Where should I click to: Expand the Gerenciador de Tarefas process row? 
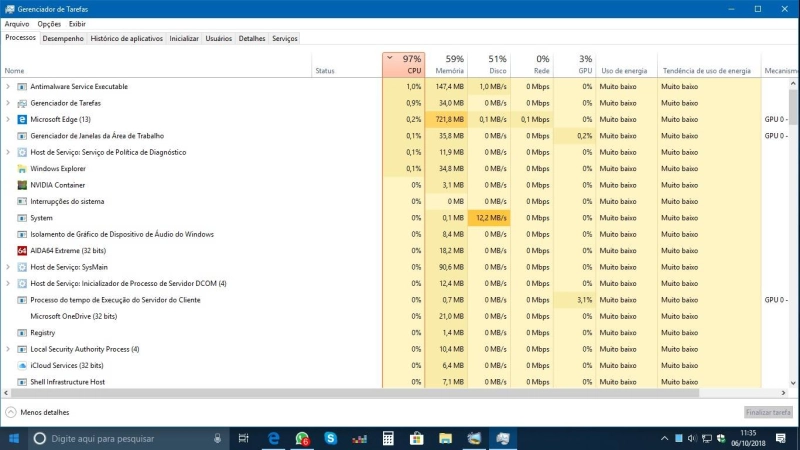8,103
